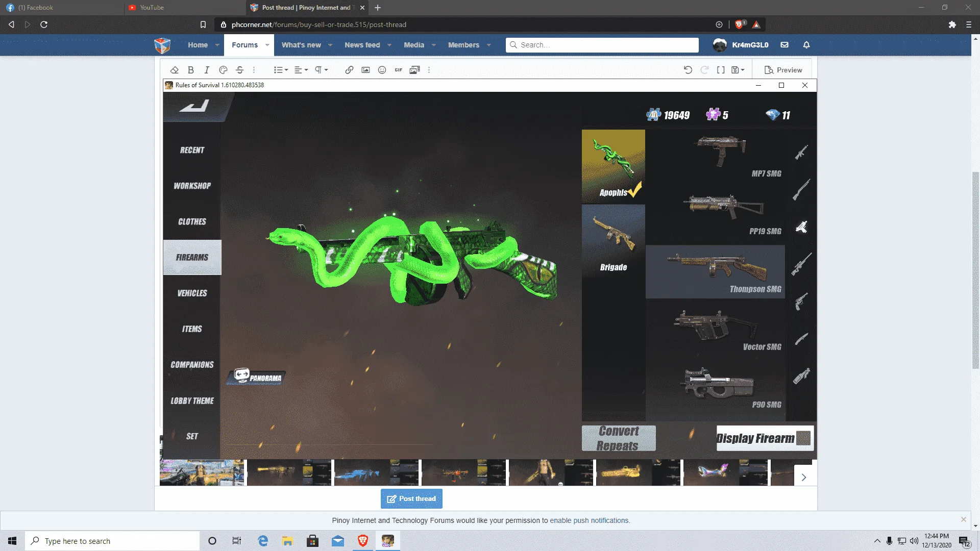Expand the News feed dropdown arrow
The height and width of the screenshot is (551, 980).
[x=389, y=45]
